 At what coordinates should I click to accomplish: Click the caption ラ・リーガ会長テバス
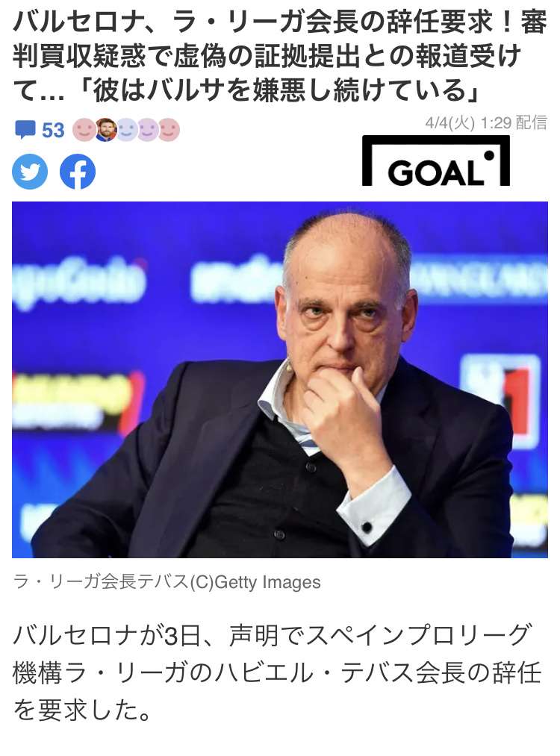coord(101,582)
